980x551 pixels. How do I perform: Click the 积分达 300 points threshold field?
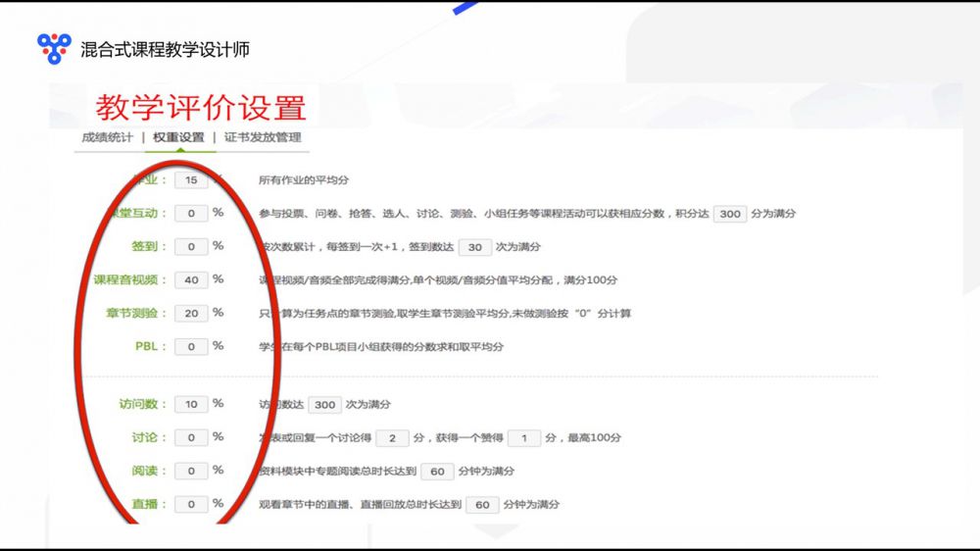(729, 214)
